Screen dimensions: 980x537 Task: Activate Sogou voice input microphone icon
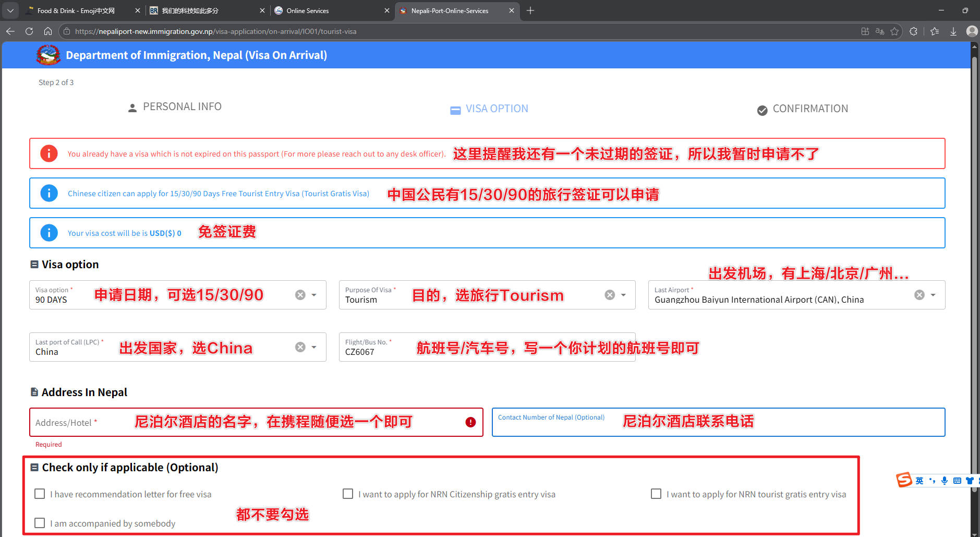pyautogui.click(x=943, y=480)
